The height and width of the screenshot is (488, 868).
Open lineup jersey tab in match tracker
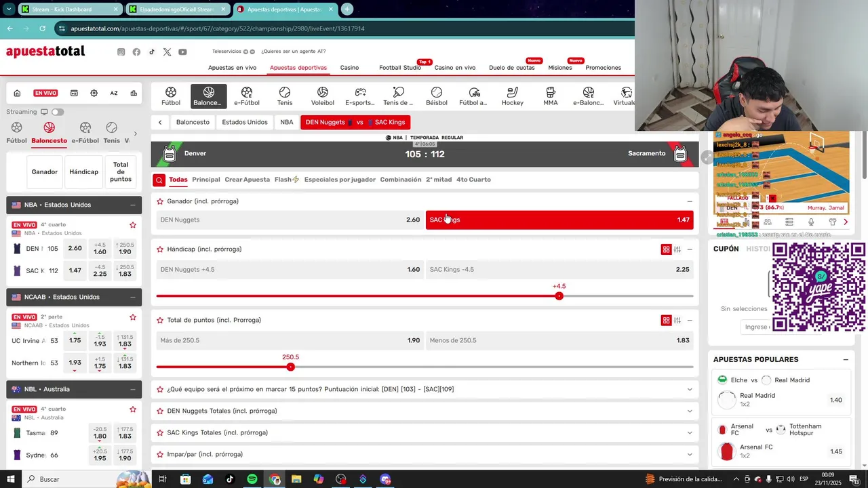click(833, 222)
